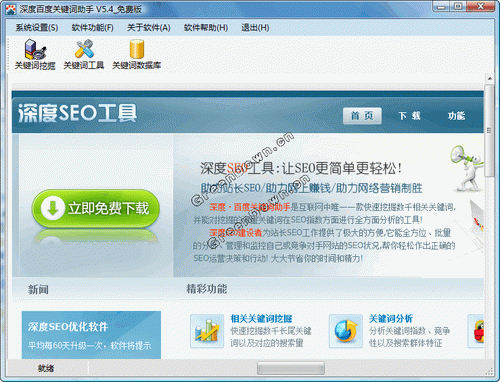Click the status bar progress bar
This screenshot has height=382, width=500.
click(291, 368)
